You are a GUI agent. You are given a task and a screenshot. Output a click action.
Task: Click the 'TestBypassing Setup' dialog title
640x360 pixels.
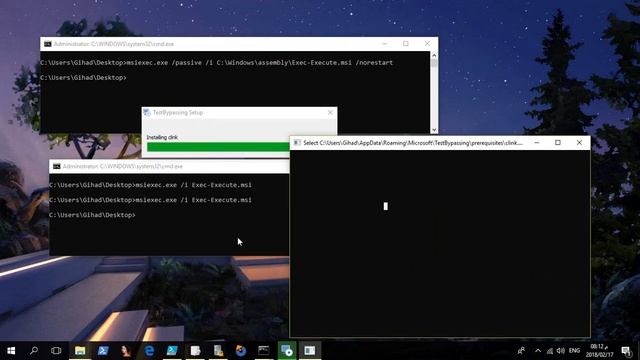point(178,112)
